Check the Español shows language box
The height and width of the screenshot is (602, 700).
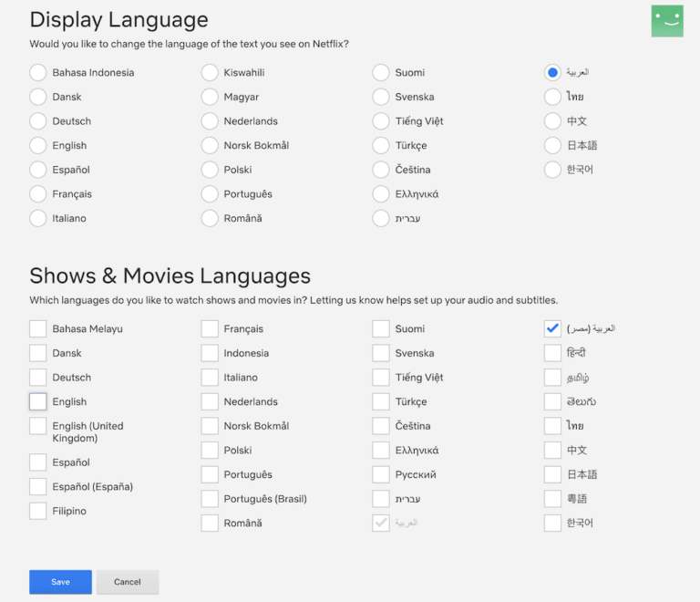pyautogui.click(x=38, y=462)
